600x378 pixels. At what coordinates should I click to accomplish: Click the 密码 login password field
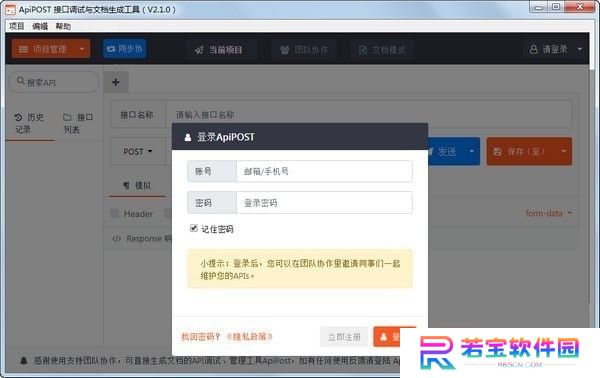click(x=324, y=202)
